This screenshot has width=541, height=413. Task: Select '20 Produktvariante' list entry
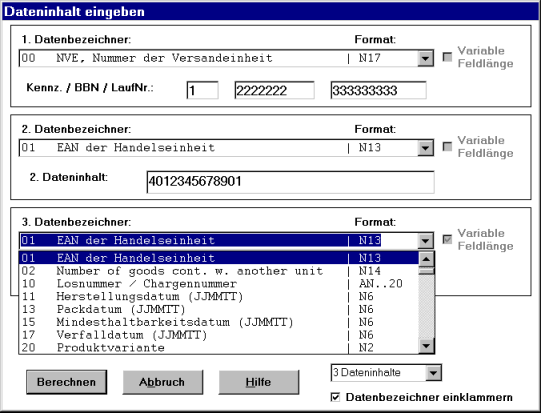(x=219, y=347)
